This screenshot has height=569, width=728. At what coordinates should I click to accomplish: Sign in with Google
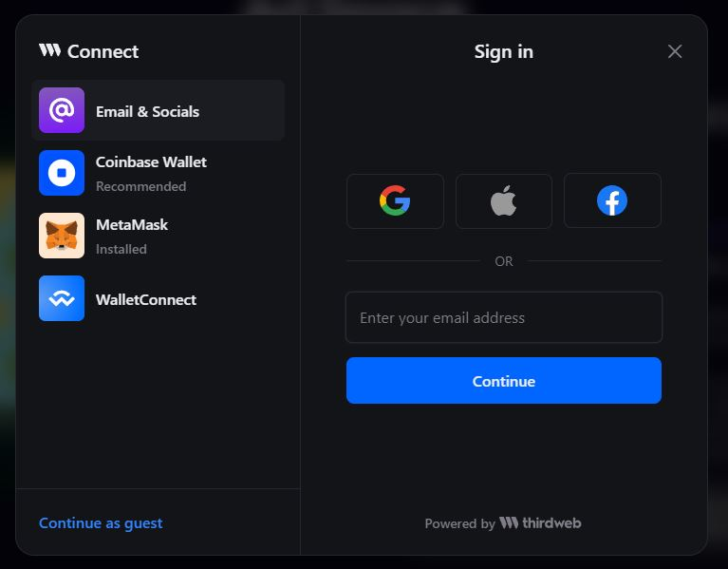[x=395, y=200]
